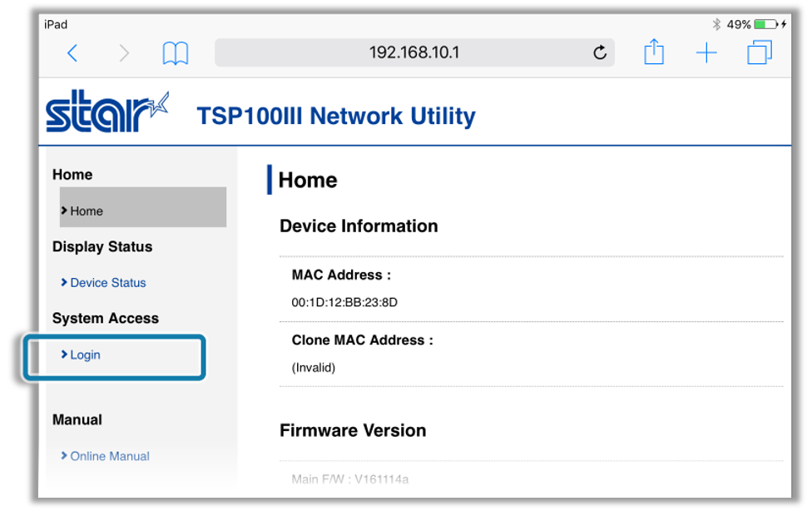Click the chevron beside Online Manual
The height and width of the screenshot is (511, 812).
point(64,456)
